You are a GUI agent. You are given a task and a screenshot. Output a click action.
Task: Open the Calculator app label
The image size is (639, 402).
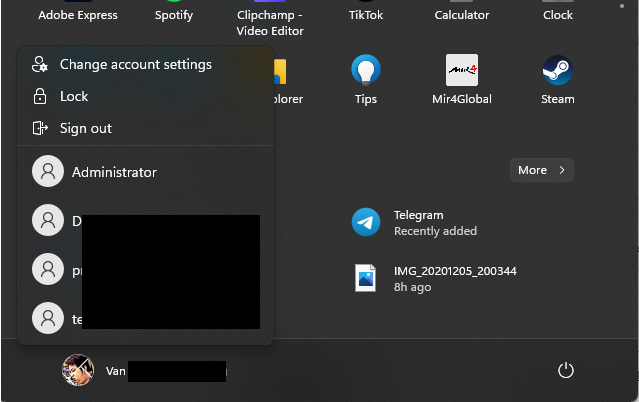coord(461,15)
